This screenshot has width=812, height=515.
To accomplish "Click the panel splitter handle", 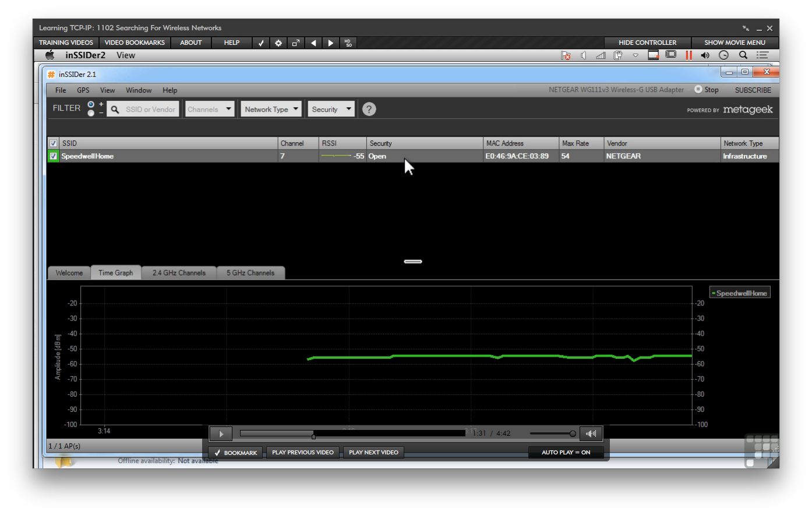I will coord(413,262).
